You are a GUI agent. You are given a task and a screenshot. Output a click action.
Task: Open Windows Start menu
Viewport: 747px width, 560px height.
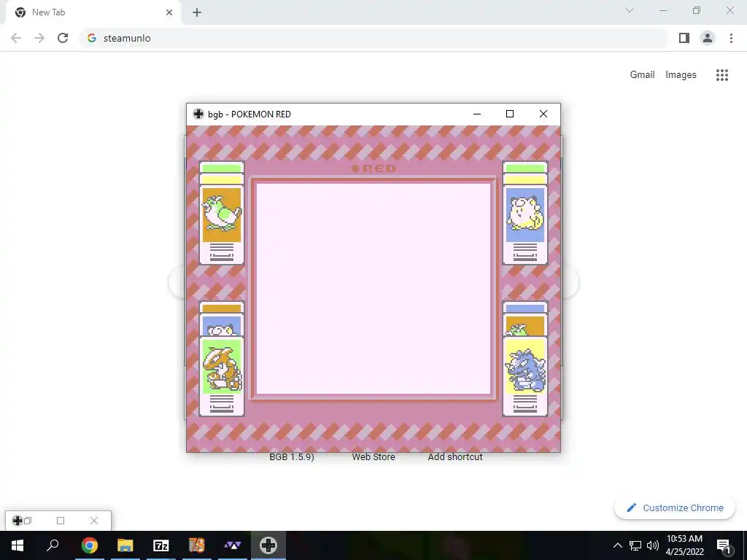point(18,545)
